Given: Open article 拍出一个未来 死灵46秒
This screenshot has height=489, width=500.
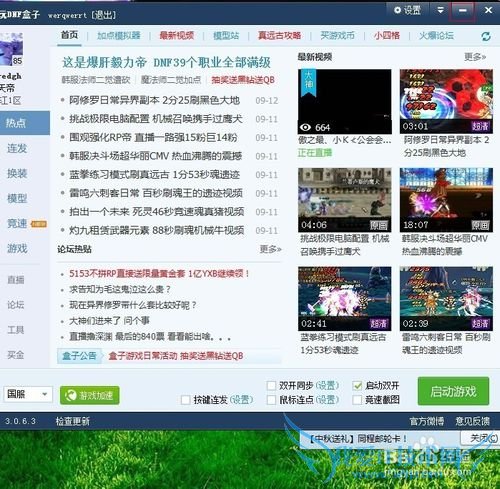Looking at the screenshot, I should (156, 212).
